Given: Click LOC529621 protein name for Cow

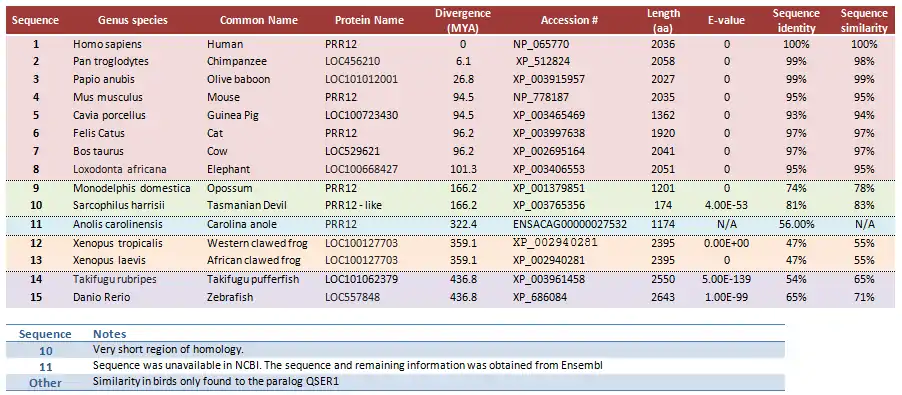Looking at the screenshot, I should [352, 151].
